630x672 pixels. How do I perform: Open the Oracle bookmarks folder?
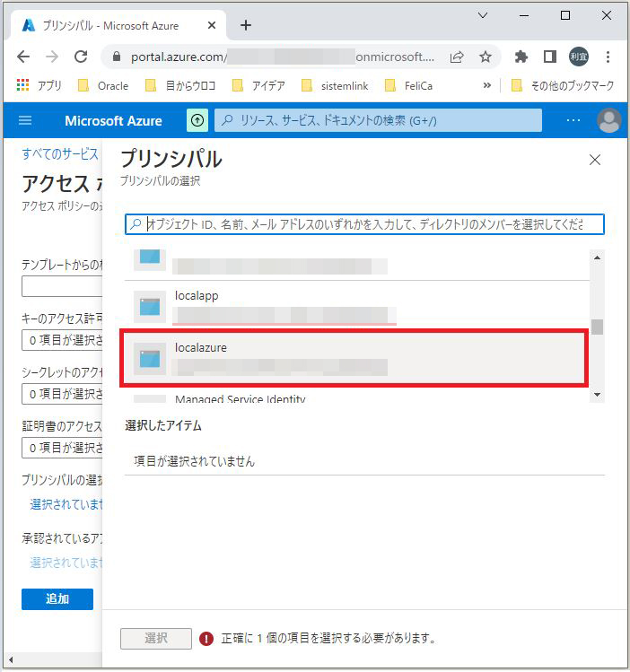pos(103,86)
